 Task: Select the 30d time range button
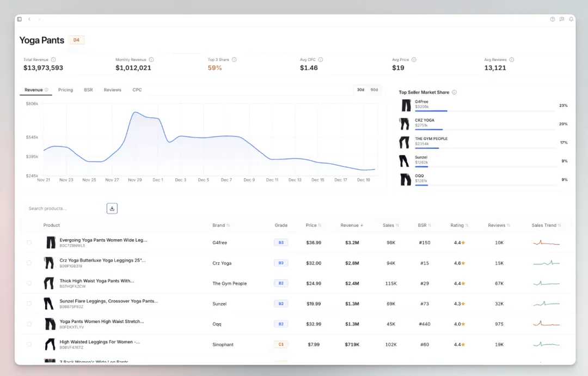pos(360,90)
